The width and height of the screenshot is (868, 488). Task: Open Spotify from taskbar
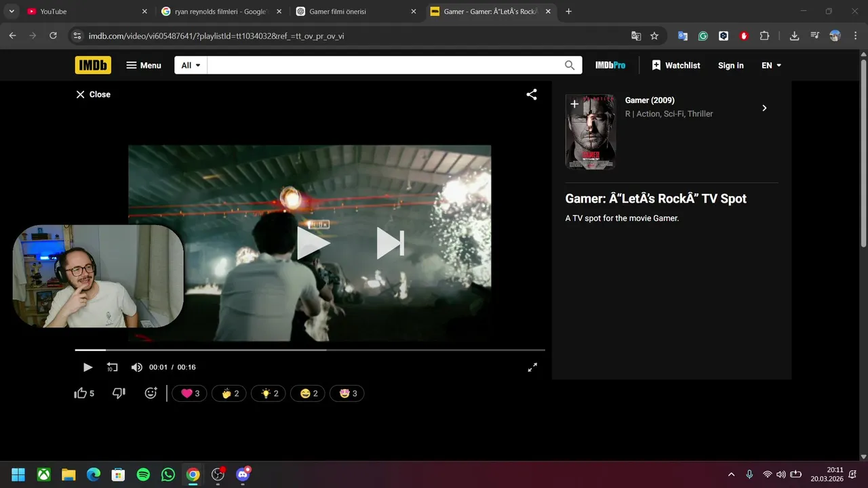[143, 474]
